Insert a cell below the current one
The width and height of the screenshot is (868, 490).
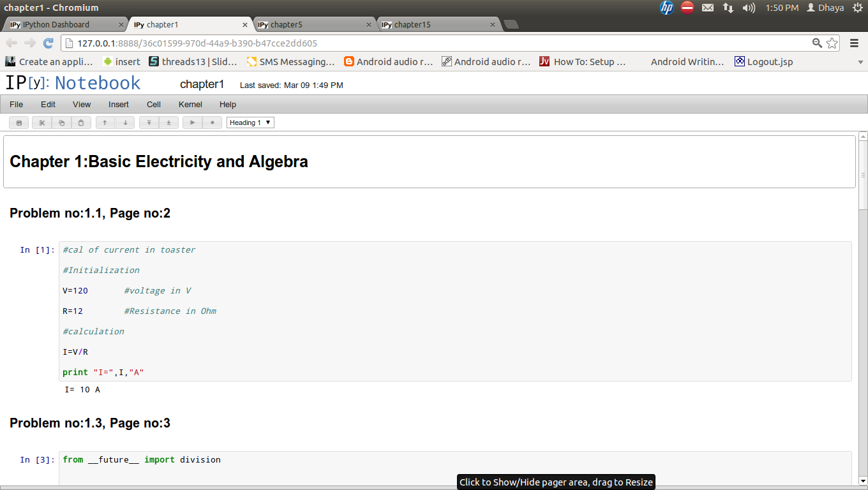[168, 122]
